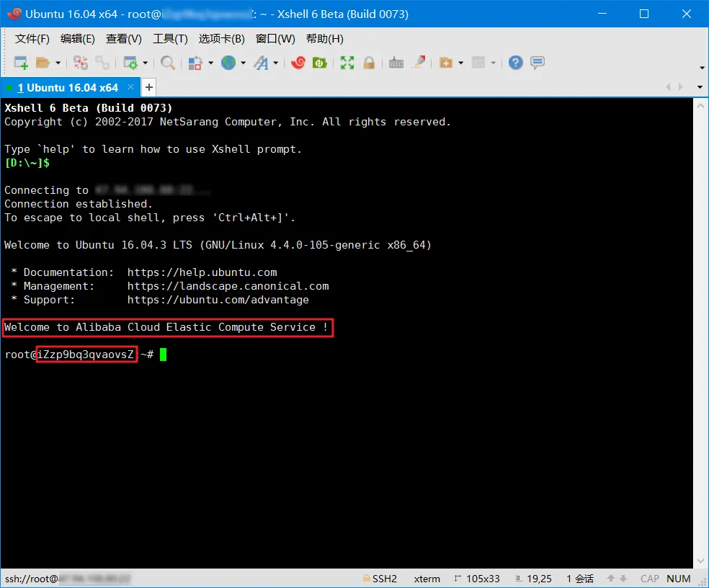Click the hostname iZzp9bq3qvaovsZ in prompt
709x588 pixels.
pos(86,354)
